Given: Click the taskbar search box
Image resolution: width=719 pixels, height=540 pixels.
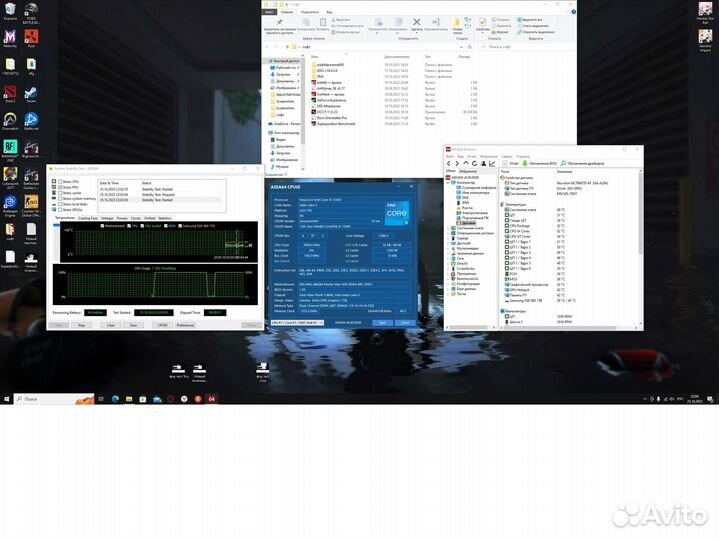Looking at the screenshot, I should click(x=54, y=399).
